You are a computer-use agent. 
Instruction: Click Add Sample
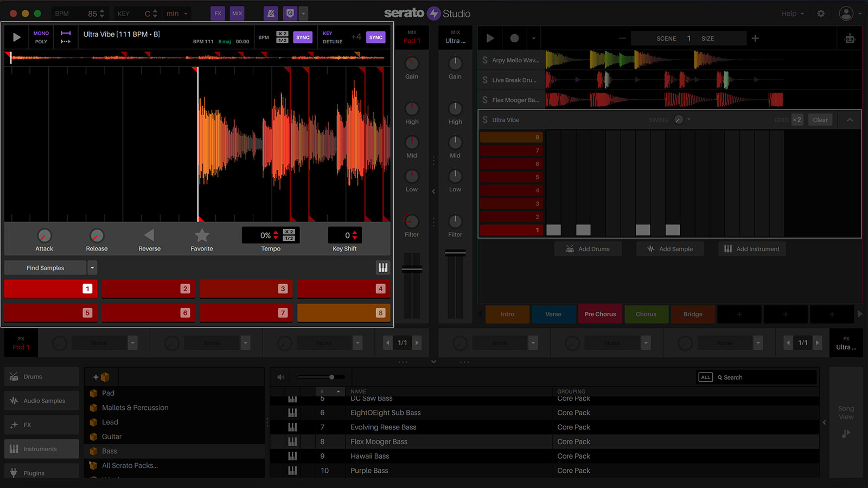click(670, 249)
